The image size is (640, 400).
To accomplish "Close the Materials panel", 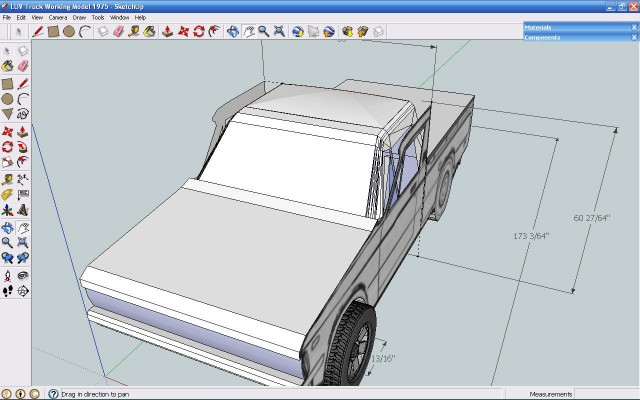I will coord(634,27).
